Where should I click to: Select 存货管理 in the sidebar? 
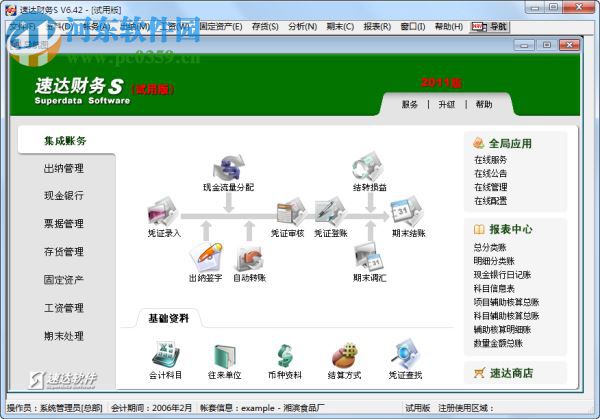(x=64, y=251)
